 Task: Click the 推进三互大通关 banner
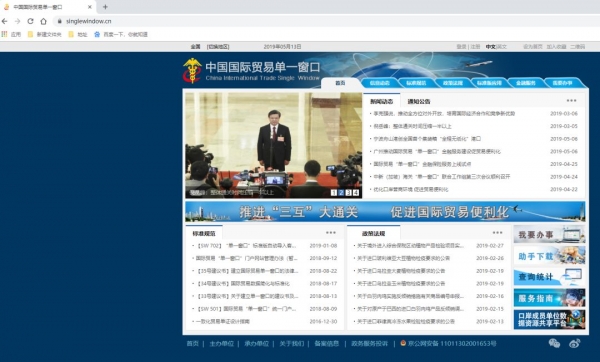(x=385, y=212)
